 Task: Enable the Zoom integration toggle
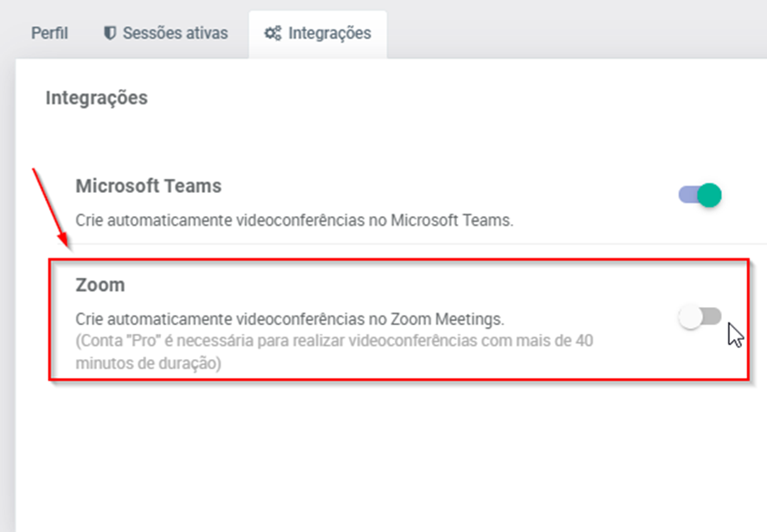pos(700,317)
